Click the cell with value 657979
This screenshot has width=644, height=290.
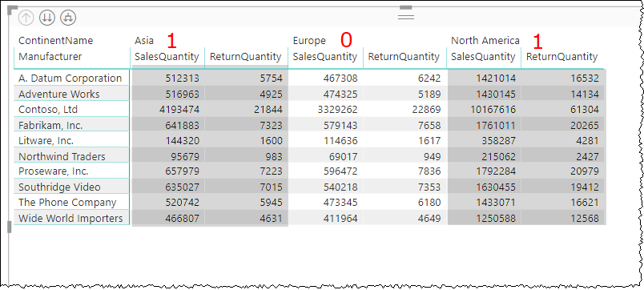(x=183, y=171)
